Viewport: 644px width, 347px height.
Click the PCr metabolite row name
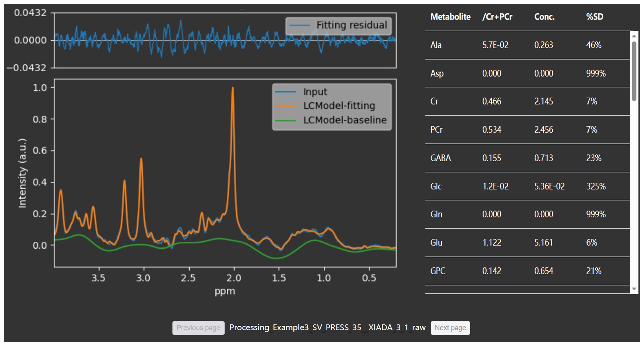point(436,130)
